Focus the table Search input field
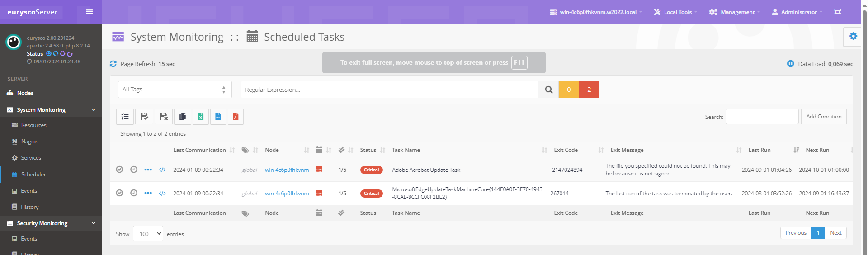This screenshot has height=255, width=868. tap(762, 117)
